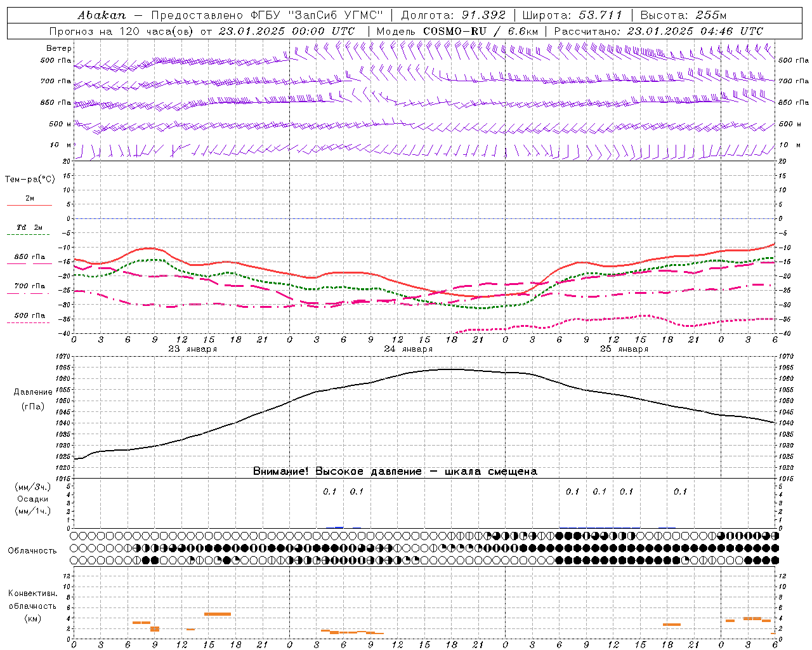Click the 'Долгота: 91.392' longitude value

coord(454,15)
